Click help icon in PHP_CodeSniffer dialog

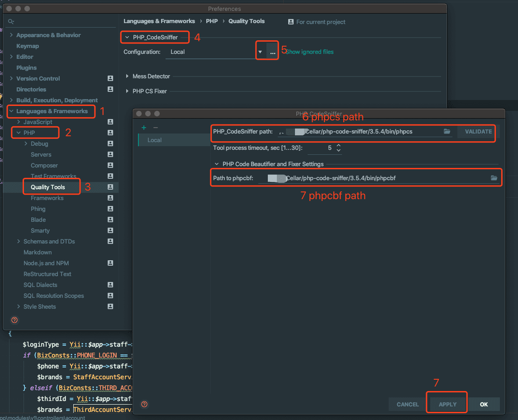pos(144,404)
